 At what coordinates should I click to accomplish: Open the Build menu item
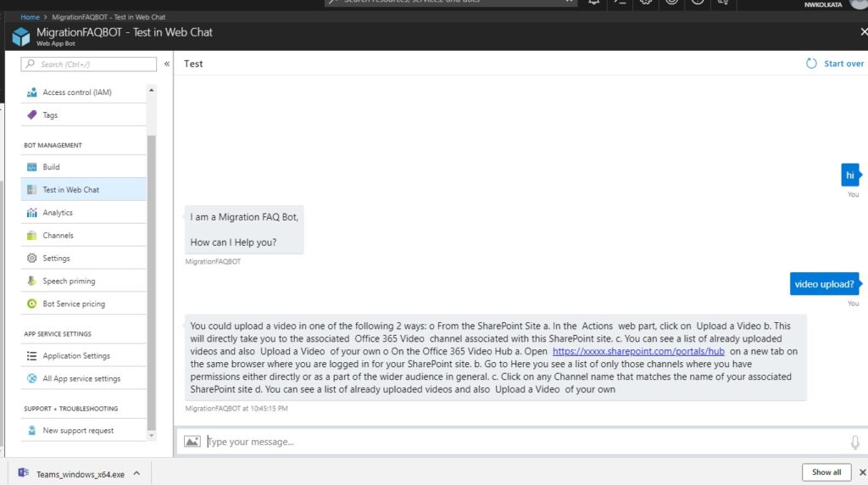84,167
